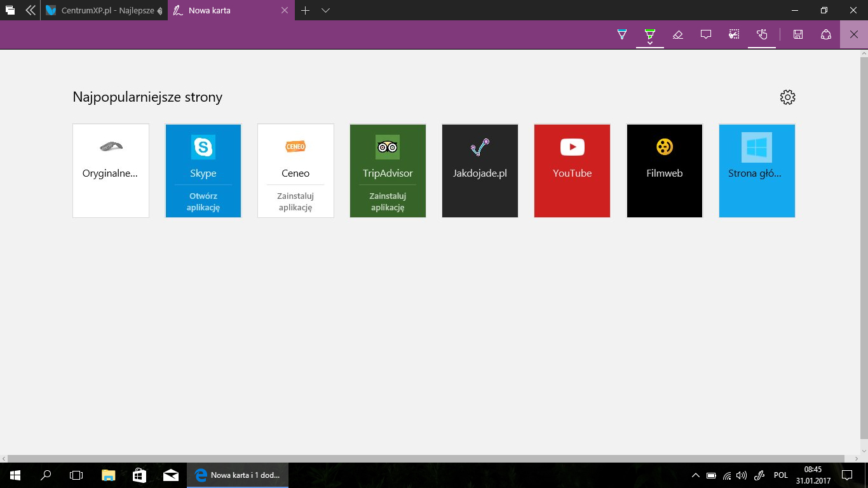Click the vertical scrollbar thumb

(864, 247)
